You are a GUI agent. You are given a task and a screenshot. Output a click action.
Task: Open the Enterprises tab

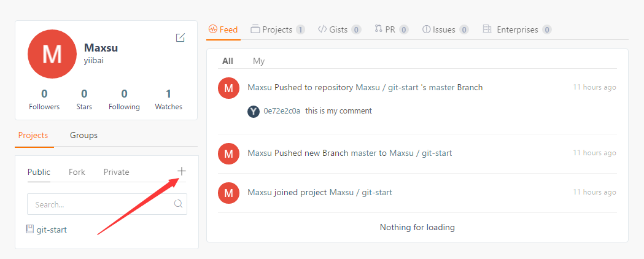[517, 29]
